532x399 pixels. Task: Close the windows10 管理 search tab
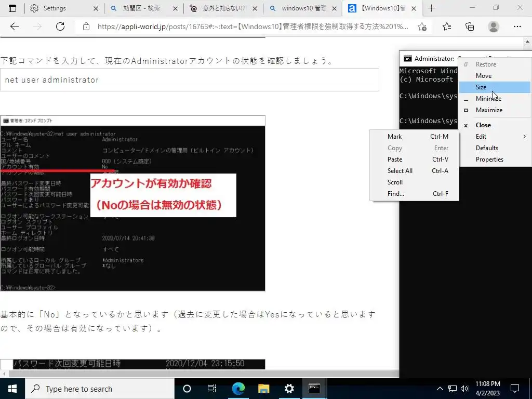click(x=334, y=8)
